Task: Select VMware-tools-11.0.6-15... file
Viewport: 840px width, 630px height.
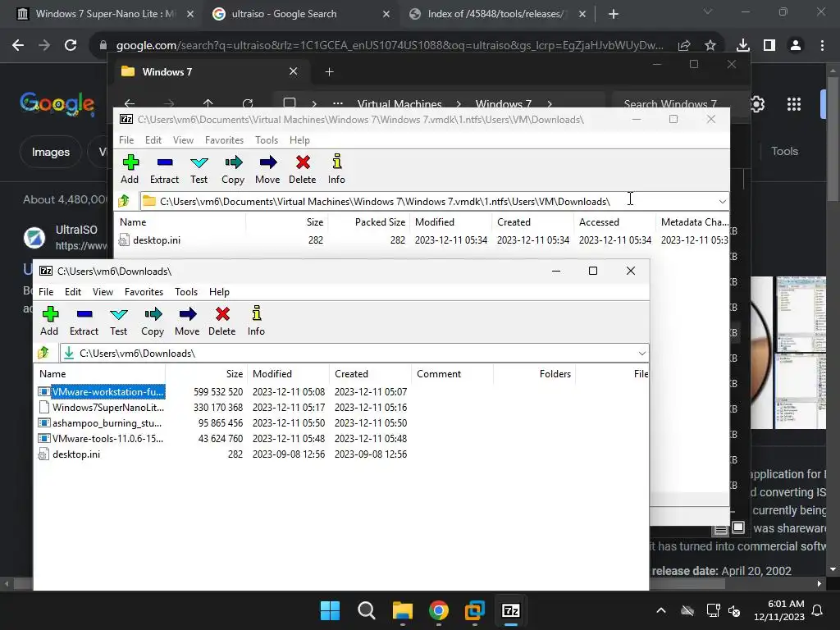Action: [x=107, y=439]
